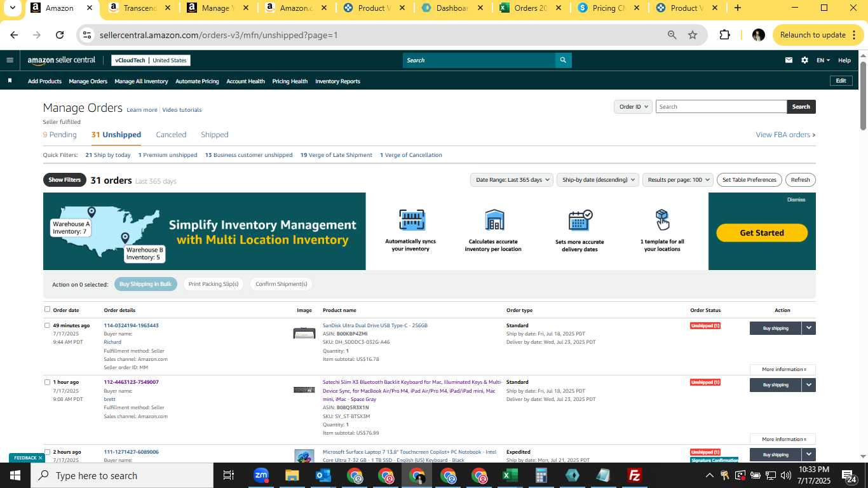Viewport: 868px width, 488px height.
Task: Expand Buy shipping arrow for SanDisk order
Action: click(808, 328)
